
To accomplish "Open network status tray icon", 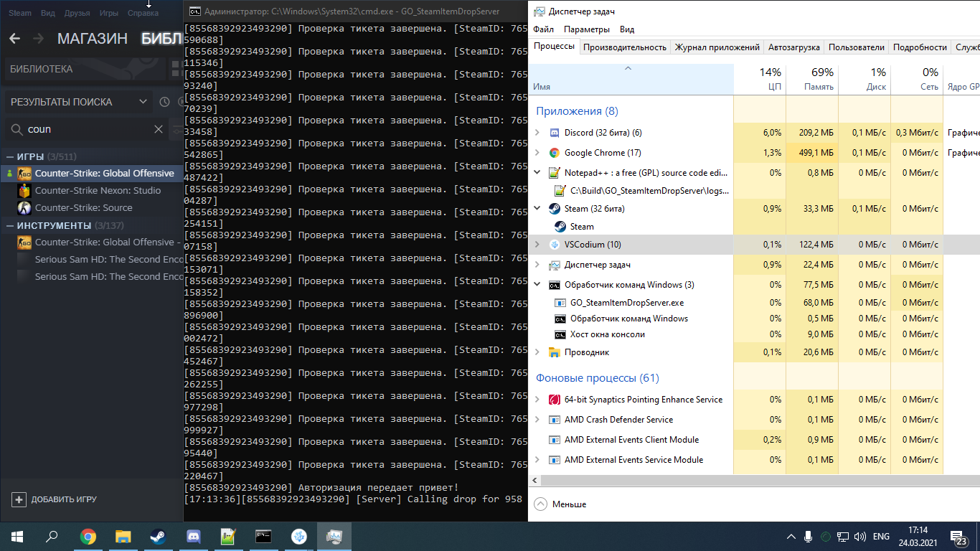I will 843,537.
